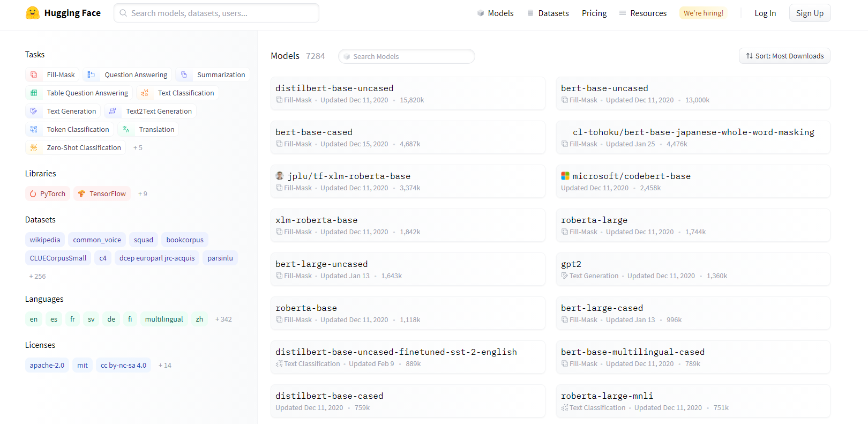868x424 pixels.
Task: Toggle the apache-2.0 license filter
Action: [x=47, y=365]
